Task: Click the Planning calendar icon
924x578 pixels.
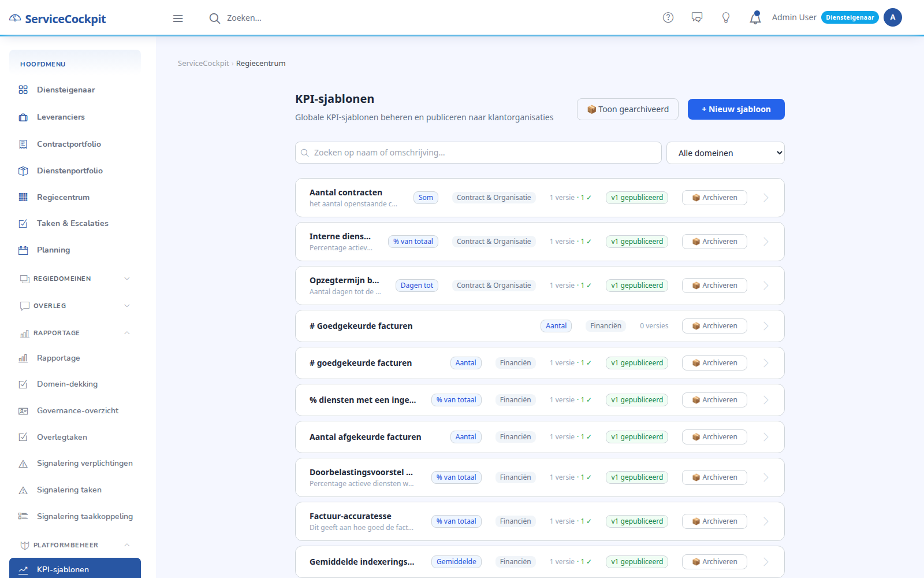Action: pos(23,250)
